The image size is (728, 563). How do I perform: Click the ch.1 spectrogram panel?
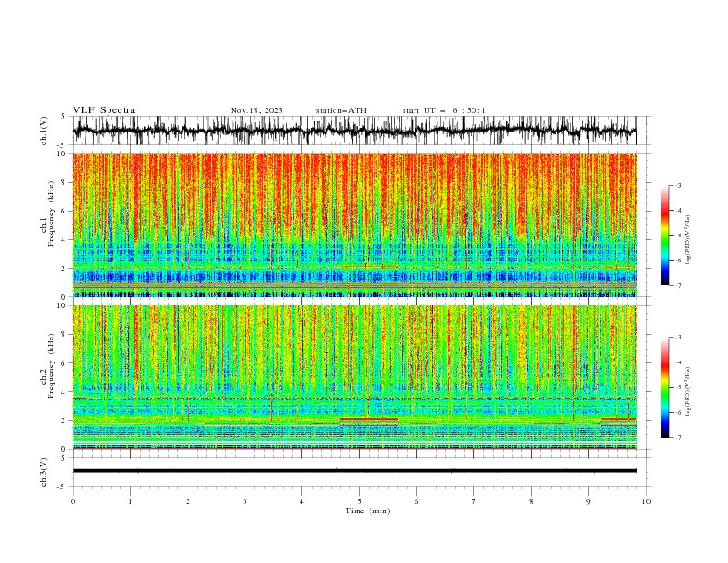coord(354,224)
